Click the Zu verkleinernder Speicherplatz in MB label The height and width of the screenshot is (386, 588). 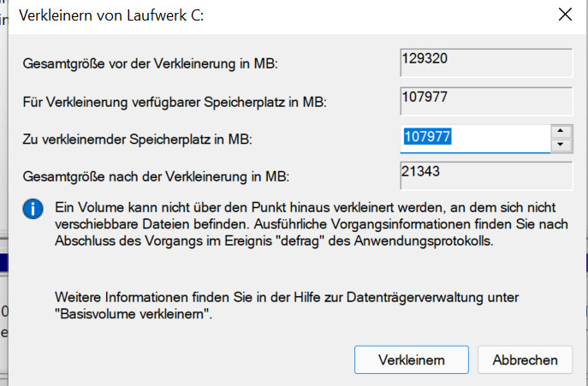[x=138, y=139]
